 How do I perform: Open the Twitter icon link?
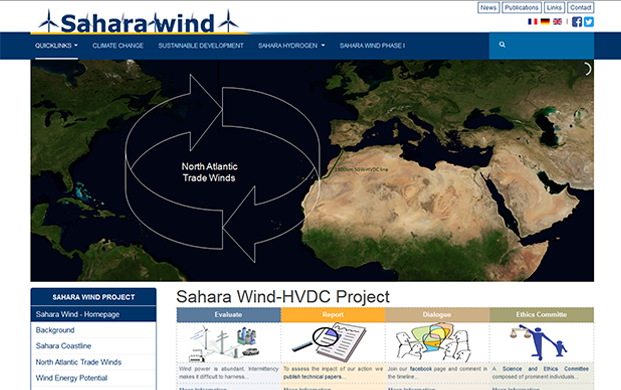coord(589,22)
